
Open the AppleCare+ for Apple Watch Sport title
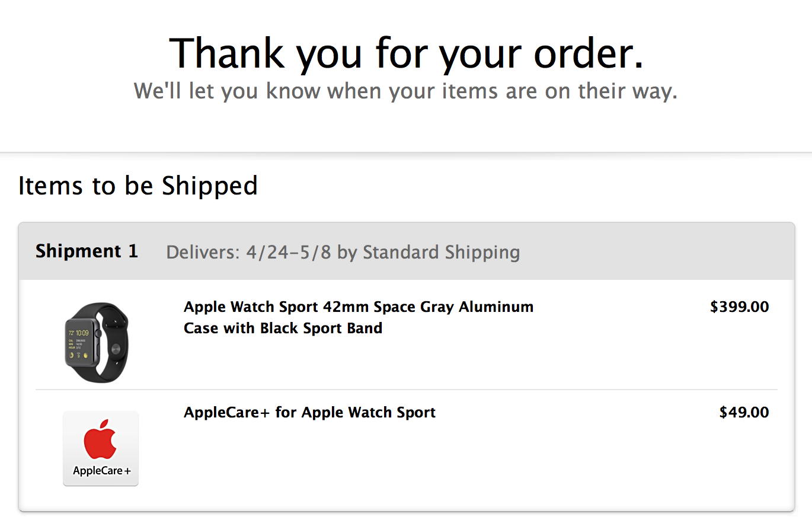pos(309,412)
